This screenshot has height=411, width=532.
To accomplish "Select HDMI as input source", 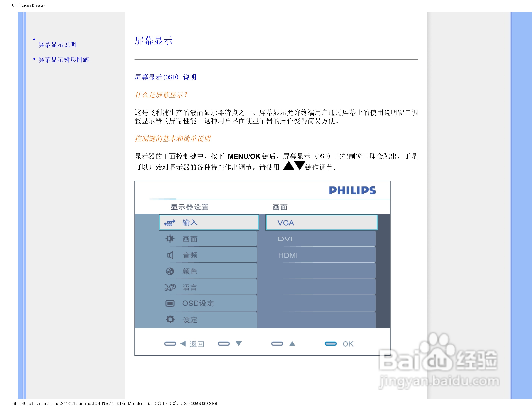I will pos(288,255).
